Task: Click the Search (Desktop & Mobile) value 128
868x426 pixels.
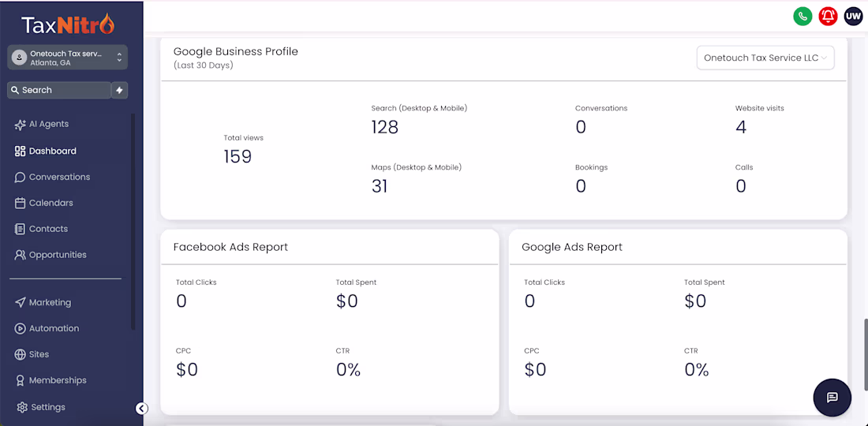Action: click(x=385, y=127)
